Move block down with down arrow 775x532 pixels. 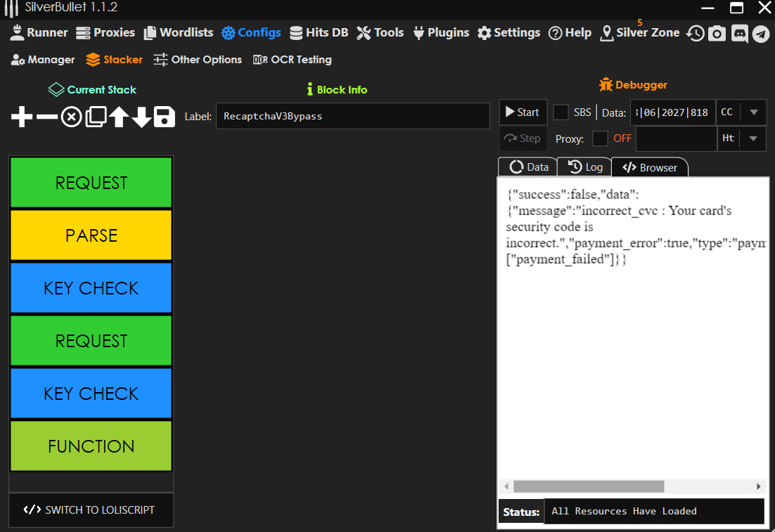tap(142, 117)
